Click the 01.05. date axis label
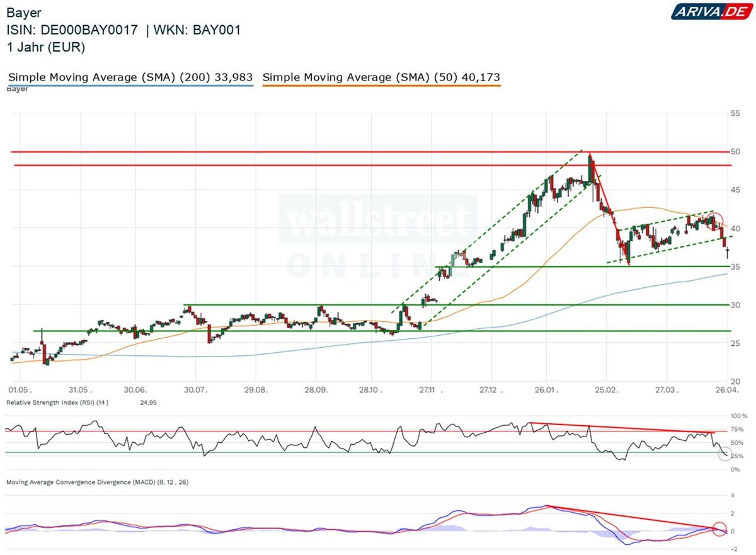The image size is (756, 555). click(20, 391)
